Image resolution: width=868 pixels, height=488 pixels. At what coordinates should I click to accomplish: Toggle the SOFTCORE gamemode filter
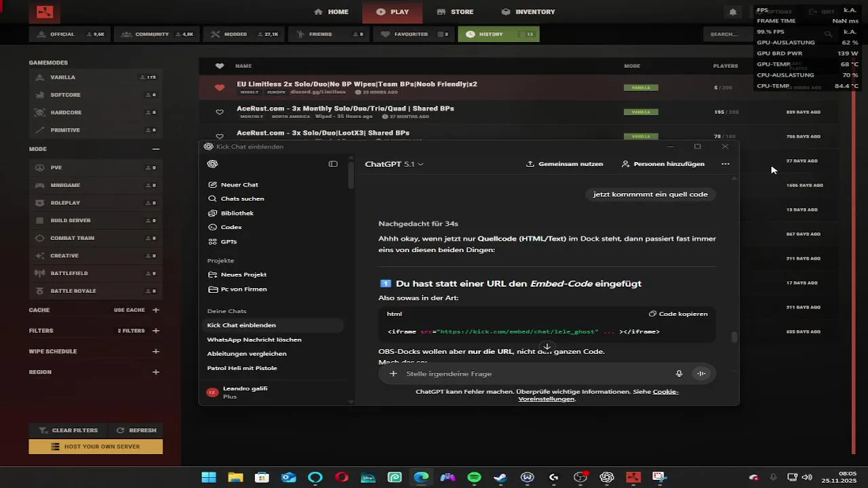pyautogui.click(x=96, y=95)
